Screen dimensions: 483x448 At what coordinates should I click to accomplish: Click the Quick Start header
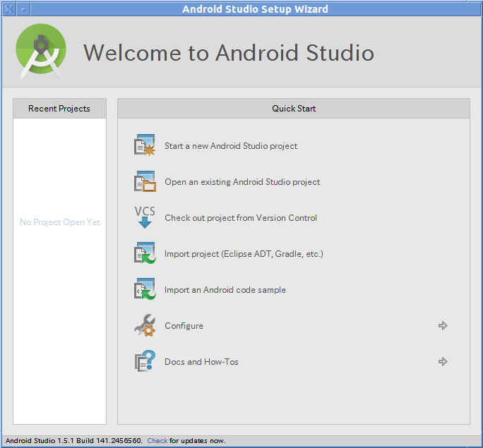[x=294, y=109]
